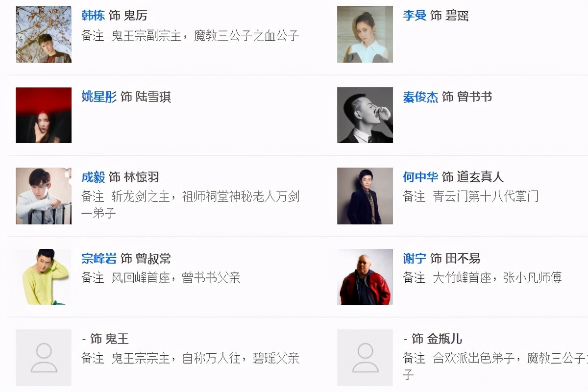
Task: Open photo thumbnail beside 韩栋
Action: (44, 34)
